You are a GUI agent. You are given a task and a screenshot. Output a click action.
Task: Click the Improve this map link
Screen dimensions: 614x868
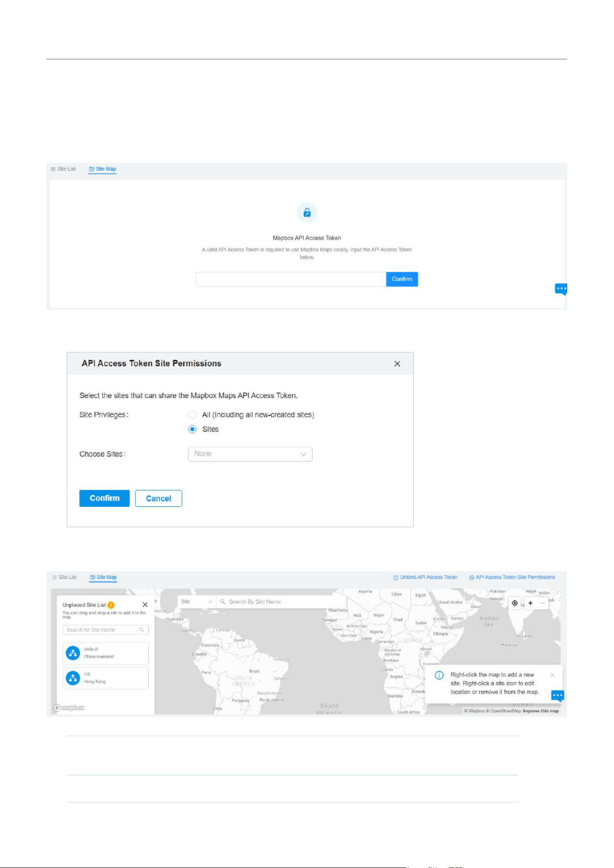pos(541,711)
